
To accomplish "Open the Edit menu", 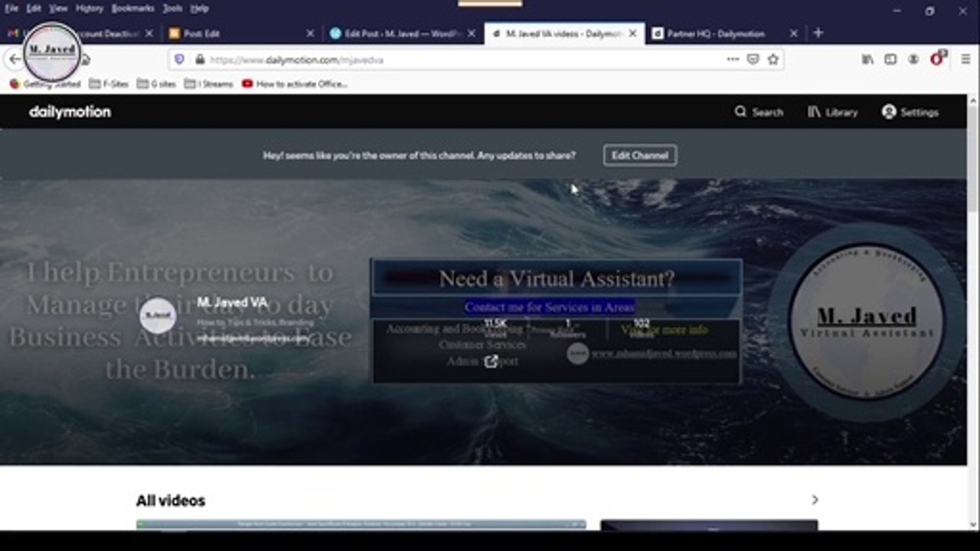I will pyautogui.click(x=34, y=8).
